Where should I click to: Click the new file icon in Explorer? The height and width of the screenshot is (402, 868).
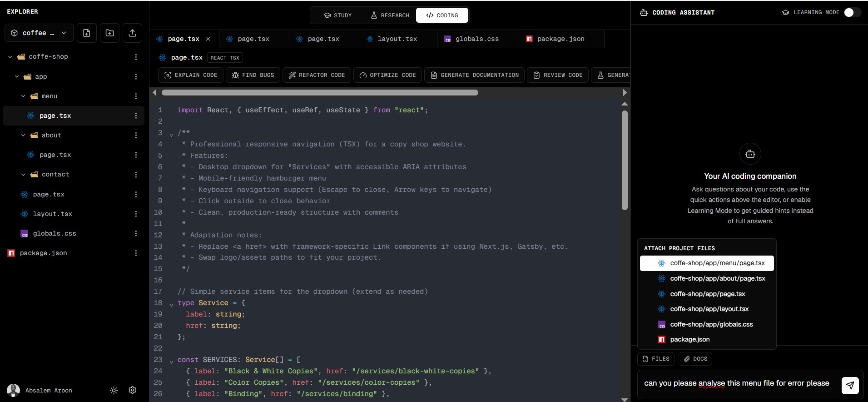point(86,33)
